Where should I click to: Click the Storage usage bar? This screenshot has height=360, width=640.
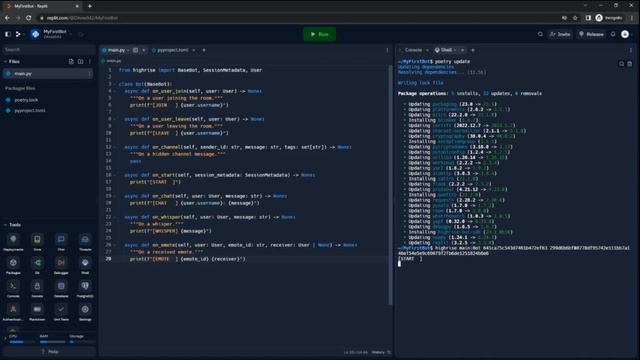coord(82,342)
